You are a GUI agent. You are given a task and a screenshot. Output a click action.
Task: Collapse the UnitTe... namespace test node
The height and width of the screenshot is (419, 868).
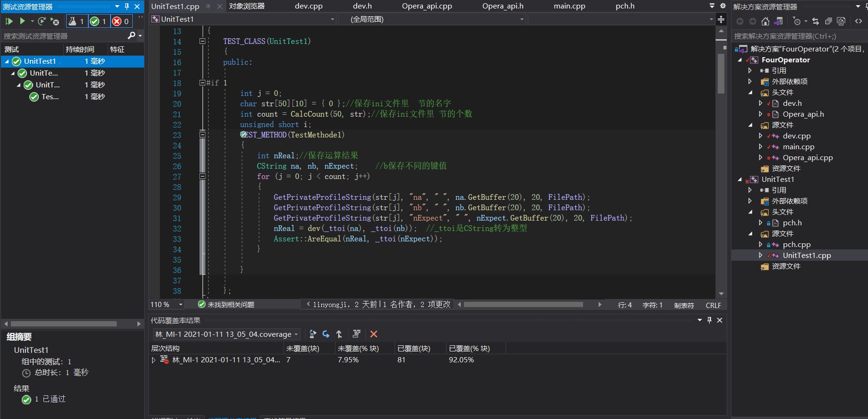point(13,73)
